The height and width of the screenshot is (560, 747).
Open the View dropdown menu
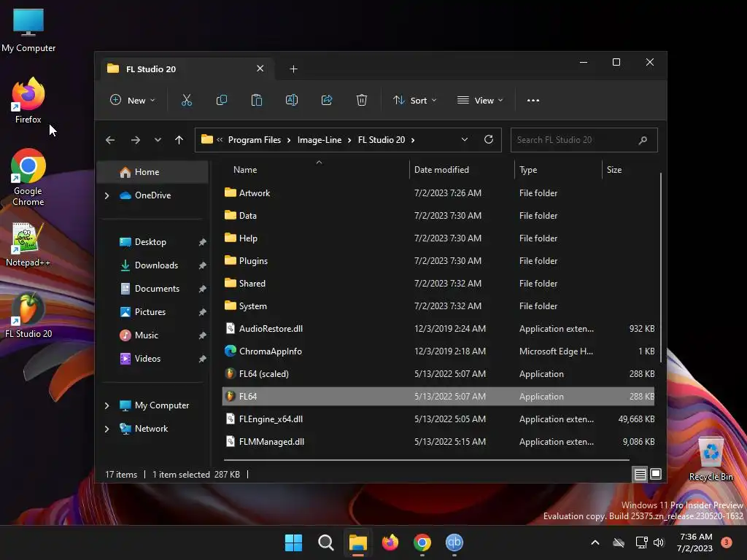click(x=480, y=101)
